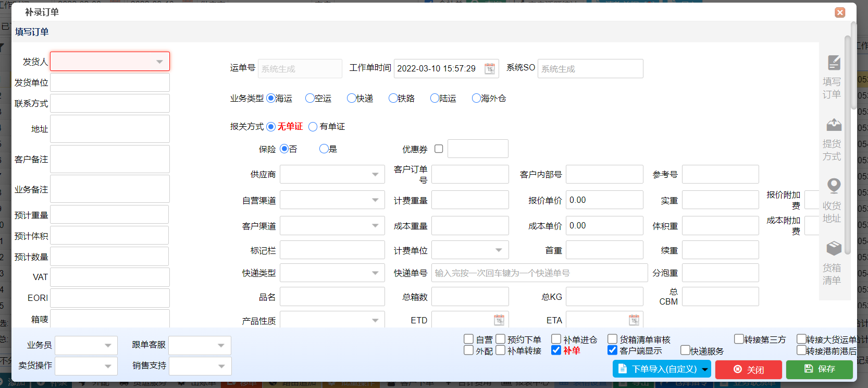The height and width of the screenshot is (388, 868).
Task: Choose 快递 as business type
Action: tap(352, 98)
